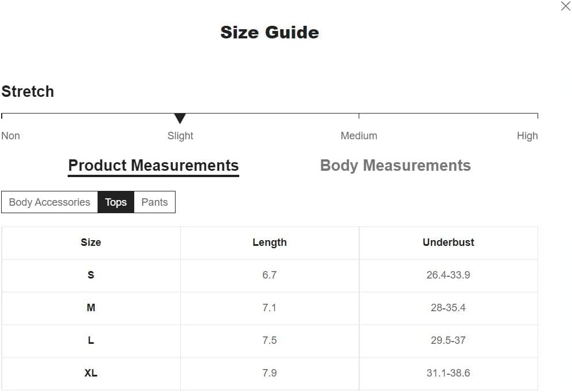572x392 pixels.
Task: Close the Size Guide dialog
Action: click(x=565, y=6)
